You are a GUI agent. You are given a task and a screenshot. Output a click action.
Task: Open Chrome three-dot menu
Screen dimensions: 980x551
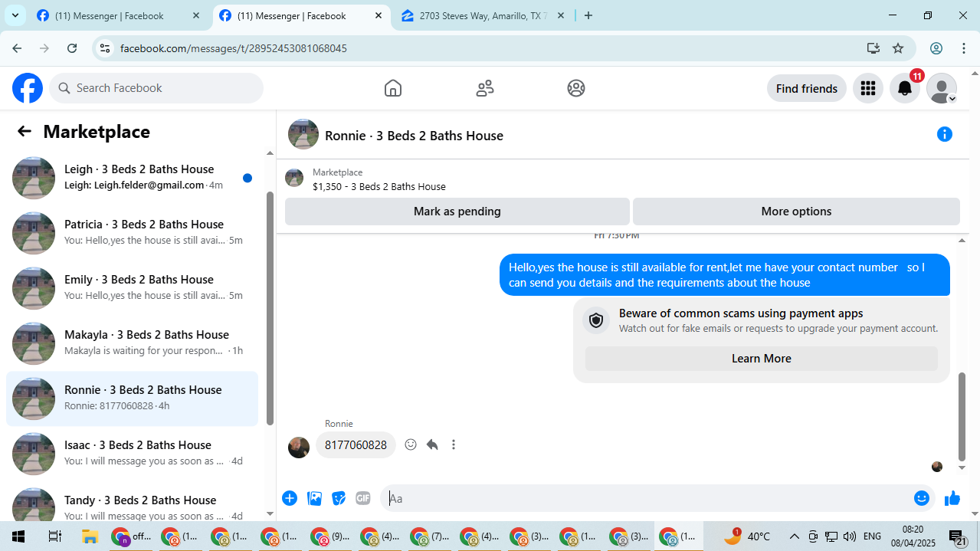(x=964, y=48)
